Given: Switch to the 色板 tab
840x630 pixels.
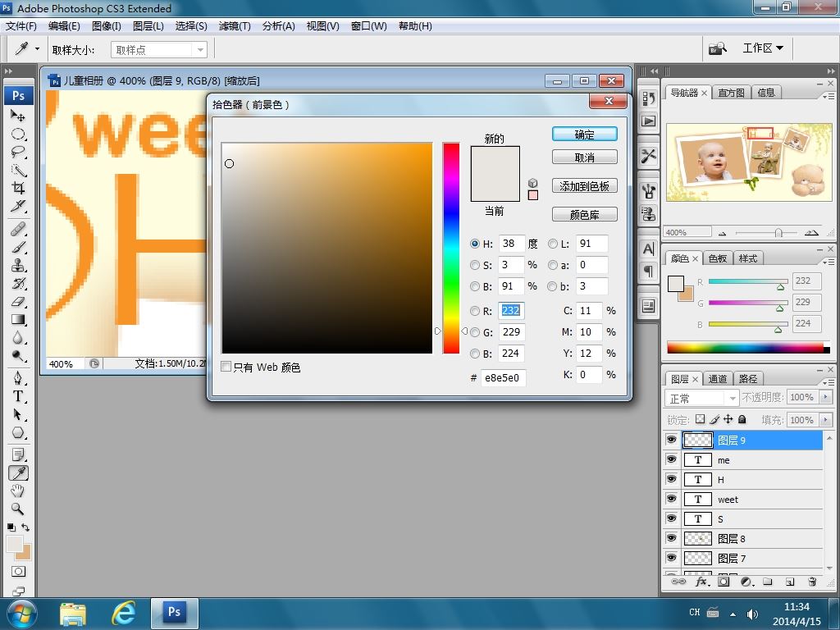Looking at the screenshot, I should (x=717, y=258).
